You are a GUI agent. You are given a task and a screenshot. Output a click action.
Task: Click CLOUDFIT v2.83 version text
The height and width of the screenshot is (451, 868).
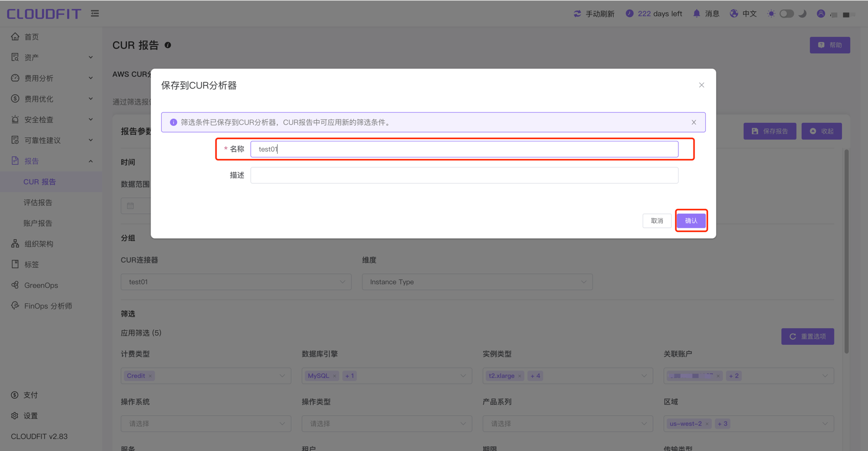tap(39, 437)
